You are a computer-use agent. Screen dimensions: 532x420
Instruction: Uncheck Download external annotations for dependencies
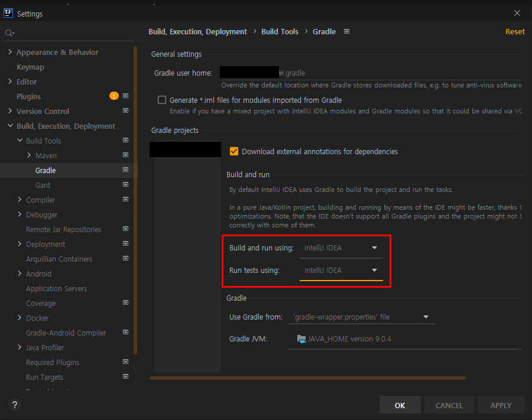click(234, 151)
